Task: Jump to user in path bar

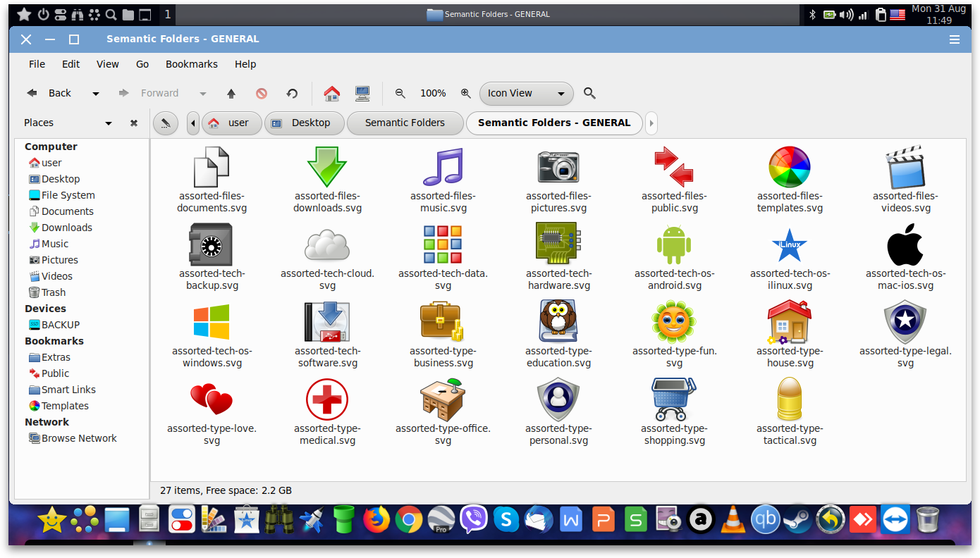Action: 231,123
